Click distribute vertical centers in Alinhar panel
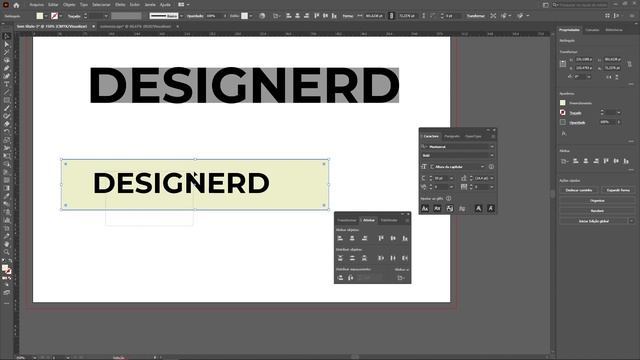This screenshot has height=360, width=640. [x=352, y=258]
